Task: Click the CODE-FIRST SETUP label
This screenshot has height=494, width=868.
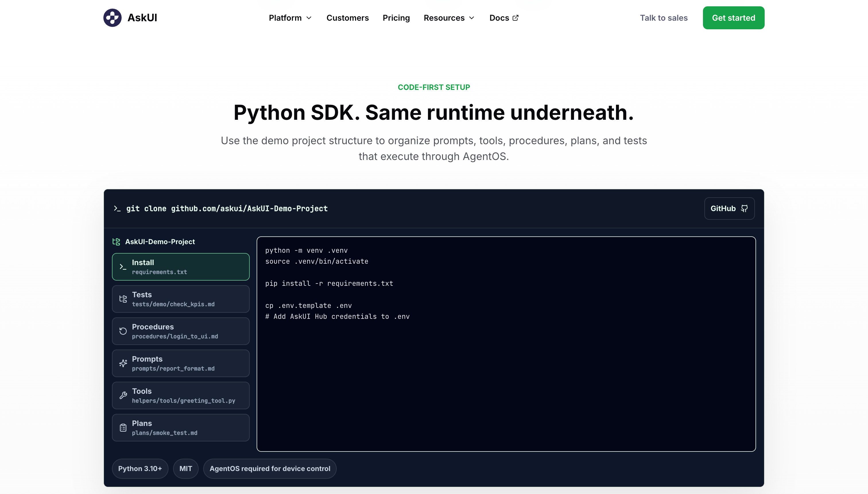Action: pos(434,87)
